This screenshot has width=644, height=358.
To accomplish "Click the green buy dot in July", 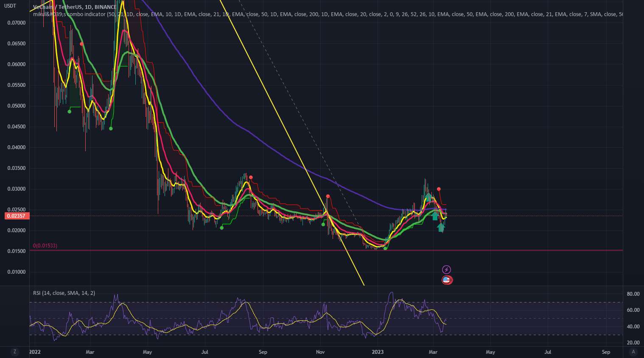I will [221, 228].
